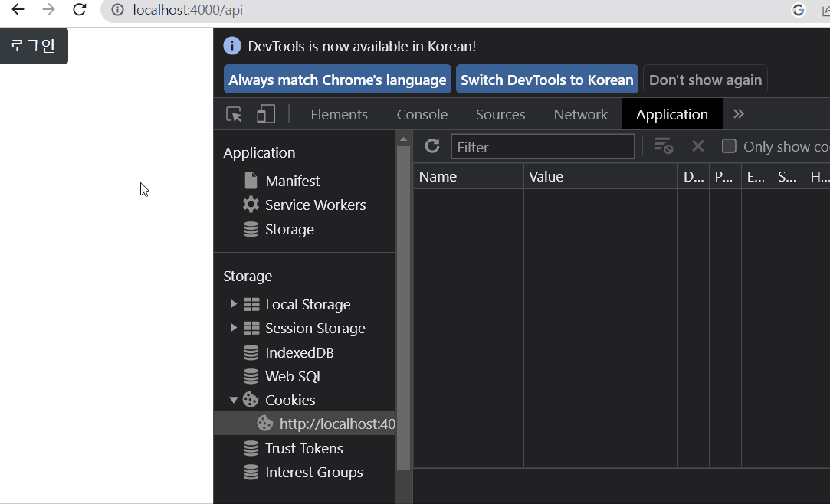Click the cookie icon beside http://localhost:40
Screen dimensions: 830x504
pos(265,424)
